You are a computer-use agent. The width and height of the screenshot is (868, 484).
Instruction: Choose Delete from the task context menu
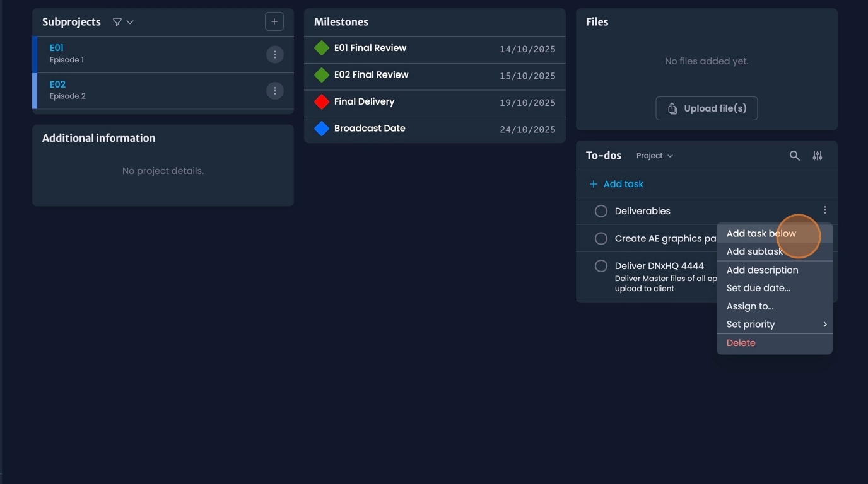741,342
